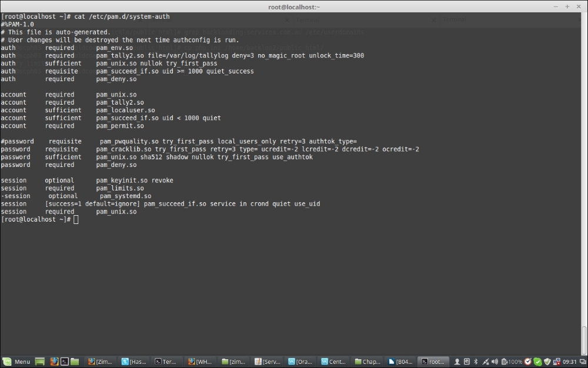
Task: Click the window list applet at panel end
Action: (x=583, y=362)
